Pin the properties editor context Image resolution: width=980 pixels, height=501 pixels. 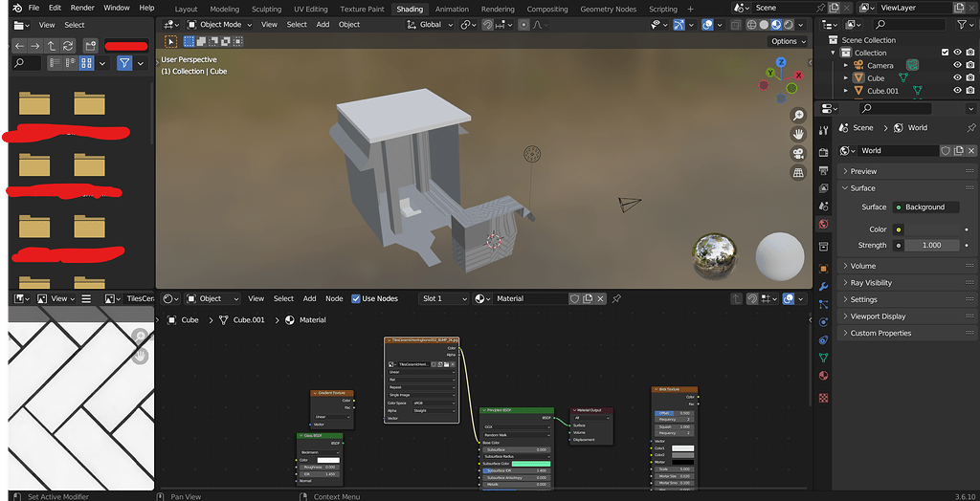point(970,127)
